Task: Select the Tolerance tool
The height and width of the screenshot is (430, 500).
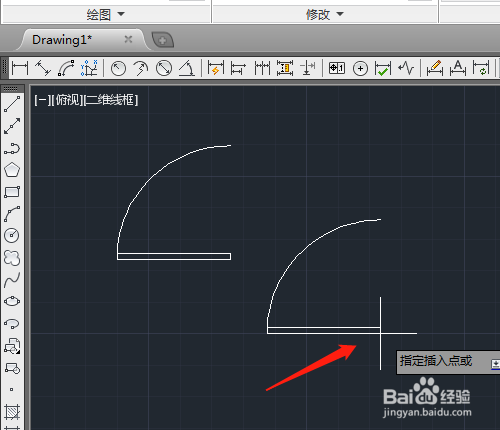Action: pyautogui.click(x=337, y=68)
